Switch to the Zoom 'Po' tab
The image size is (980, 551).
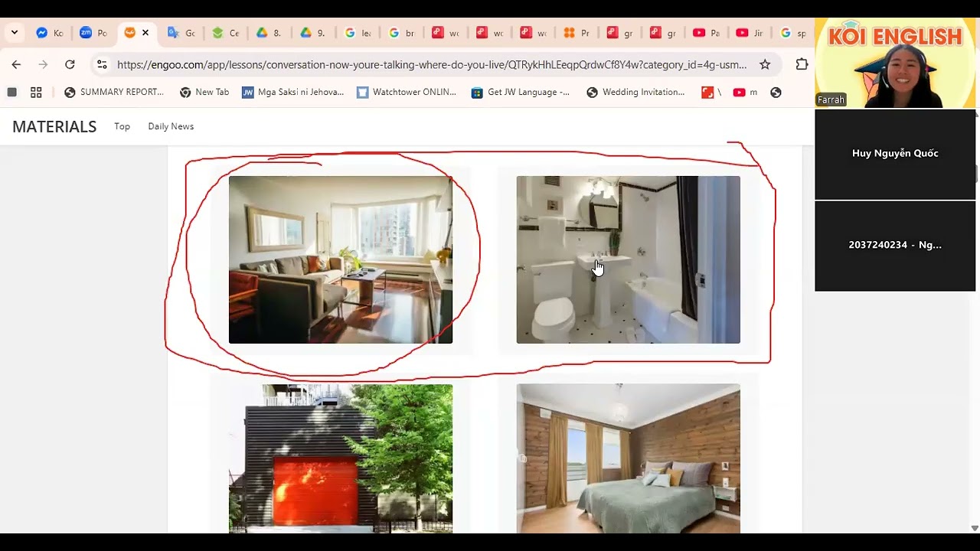(x=93, y=33)
